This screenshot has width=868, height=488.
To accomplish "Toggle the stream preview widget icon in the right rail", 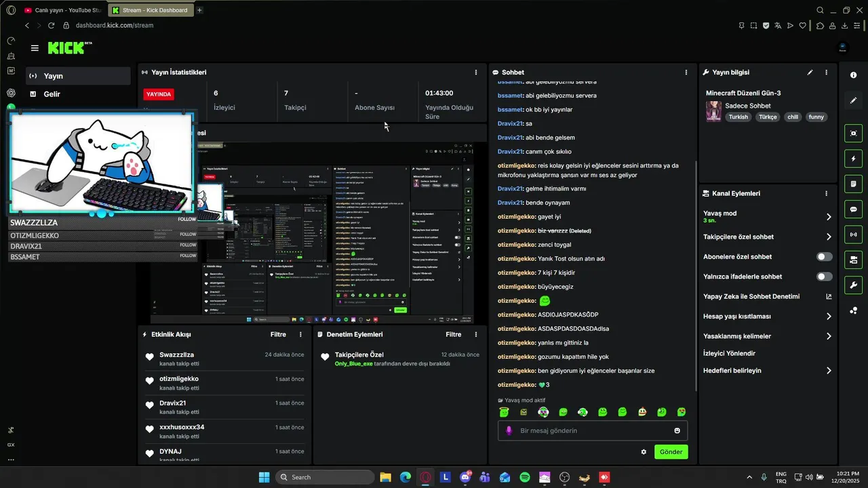I will tap(853, 134).
